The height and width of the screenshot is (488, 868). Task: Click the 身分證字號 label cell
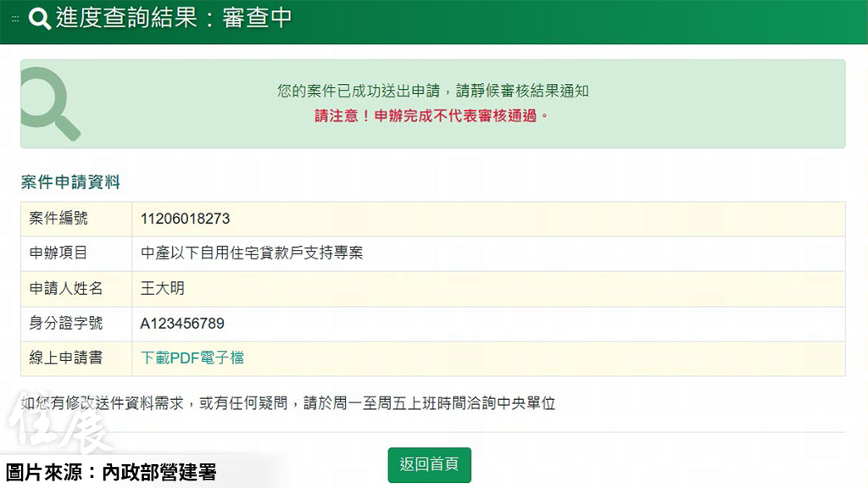click(x=66, y=323)
